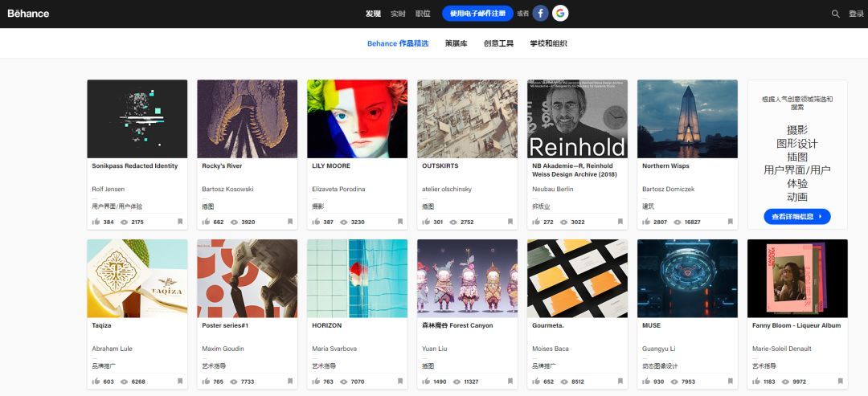Screen dimensions: 868x396
Task: Click the Poster series#1 project title
Action: [225, 326]
